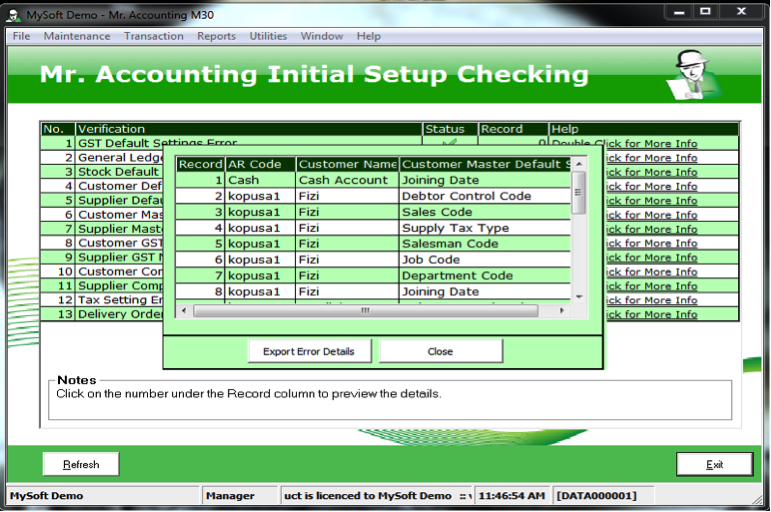The width and height of the screenshot is (771, 512).
Task: Click the Refresh button
Action: 81,464
